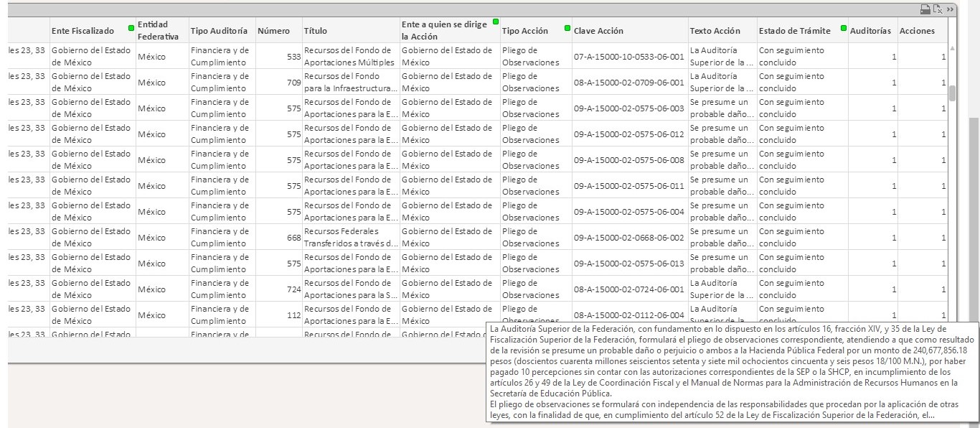The image size is (980, 428).
Task: Select the Título cell in row number 724
Action: tap(351, 289)
